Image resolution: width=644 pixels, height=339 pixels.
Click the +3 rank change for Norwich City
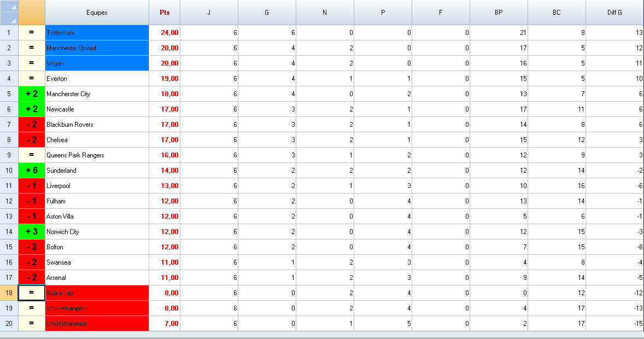[32, 231]
